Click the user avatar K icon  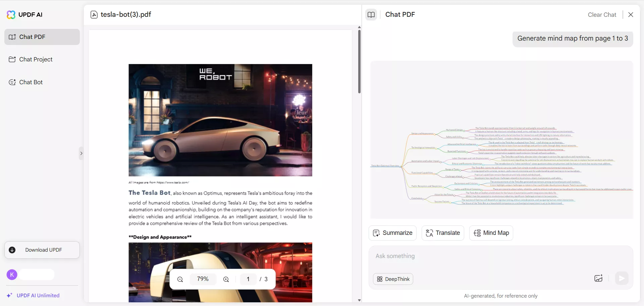coord(12,275)
